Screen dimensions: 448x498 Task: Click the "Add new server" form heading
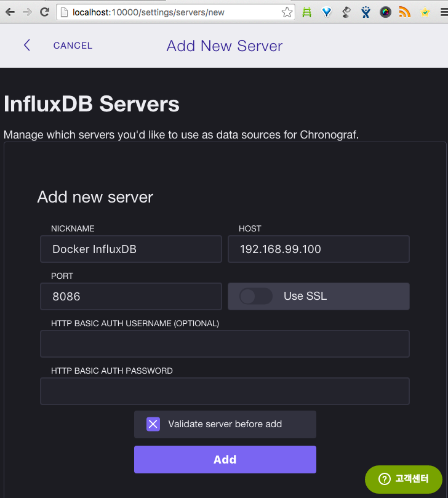(95, 197)
